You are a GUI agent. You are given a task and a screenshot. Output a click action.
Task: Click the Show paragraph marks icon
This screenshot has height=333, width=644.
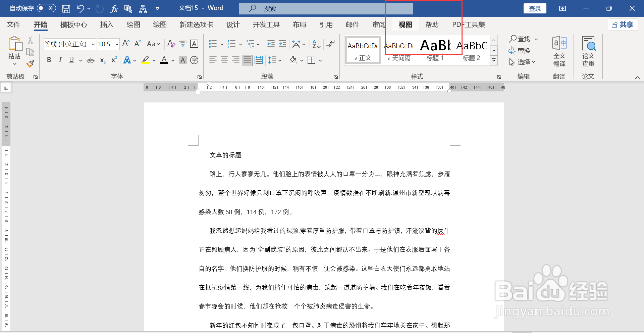tap(331, 44)
